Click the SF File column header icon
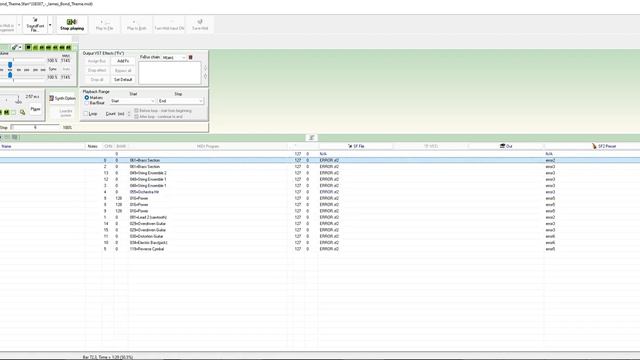 click(x=350, y=146)
